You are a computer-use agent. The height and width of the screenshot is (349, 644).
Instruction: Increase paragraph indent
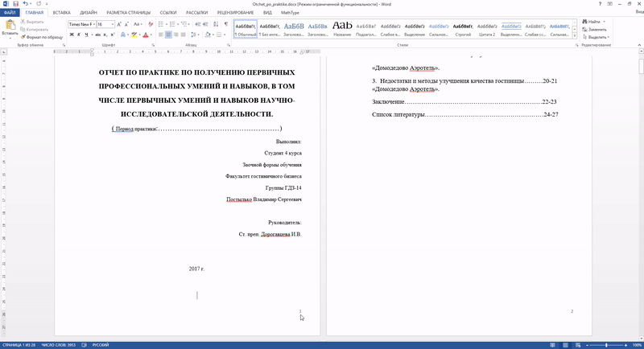(205, 24)
